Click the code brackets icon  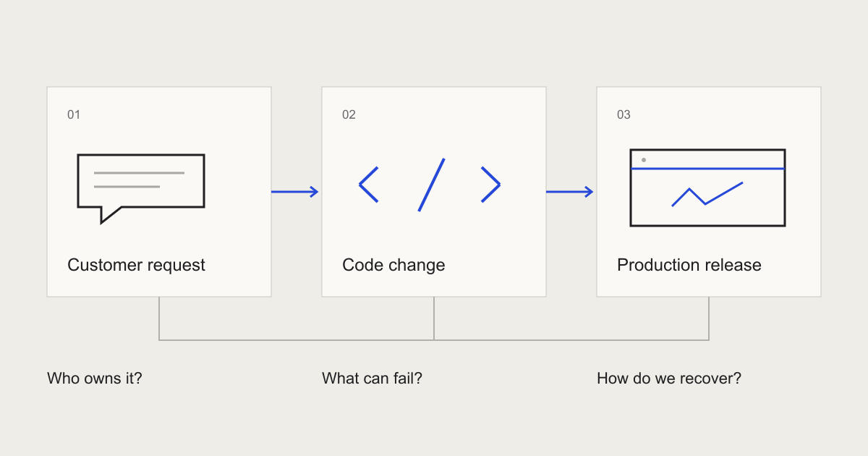(430, 185)
